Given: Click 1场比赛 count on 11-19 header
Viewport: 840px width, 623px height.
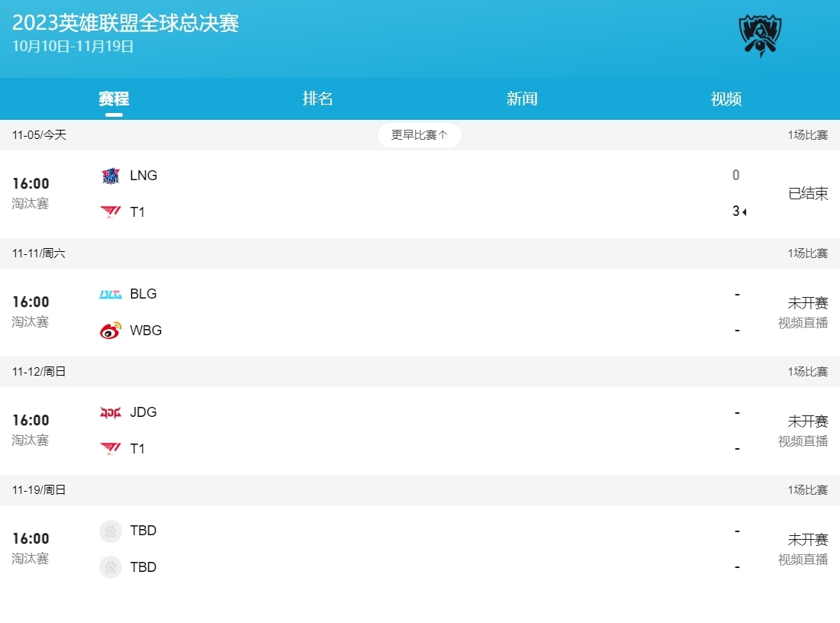Looking at the screenshot, I should 807,490.
